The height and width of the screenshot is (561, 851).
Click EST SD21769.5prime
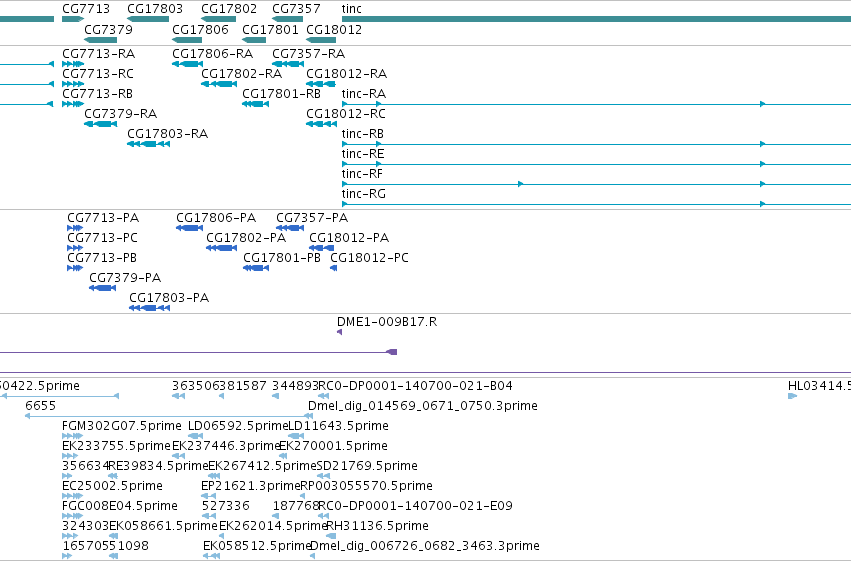(x=323, y=476)
